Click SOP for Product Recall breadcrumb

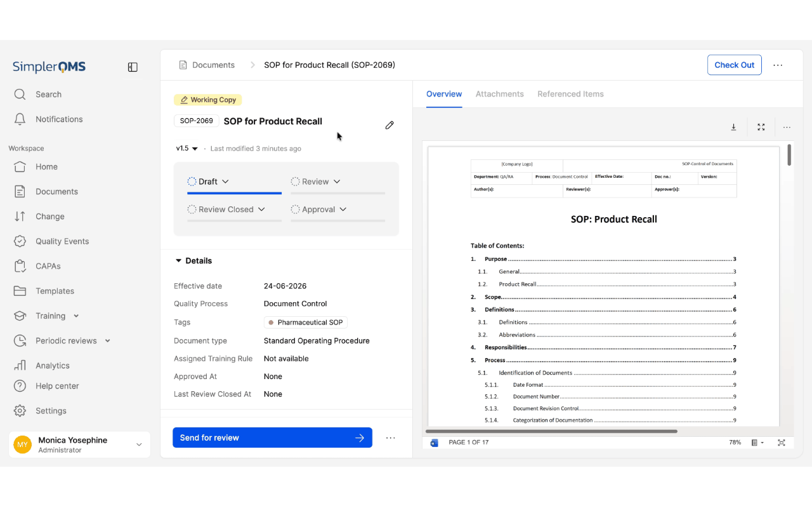coord(329,65)
